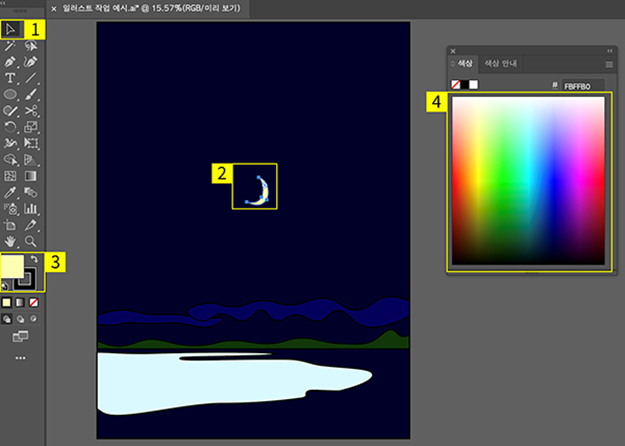Select the Lasso tool
625x446 pixels.
pos(31,46)
